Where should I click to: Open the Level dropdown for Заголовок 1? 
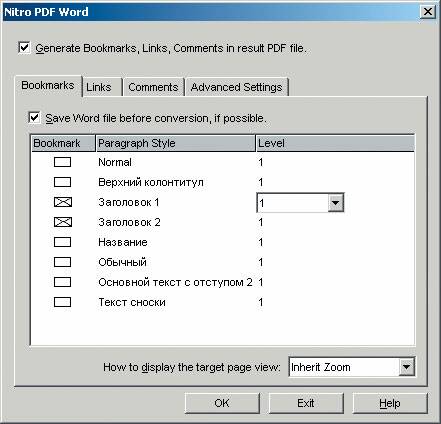[335, 203]
